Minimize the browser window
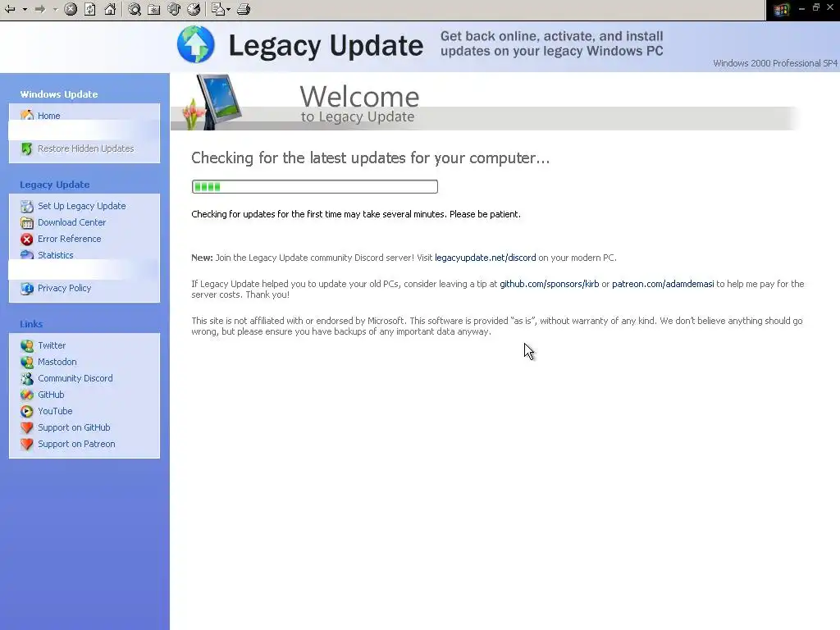This screenshot has width=840, height=630. pyautogui.click(x=802, y=8)
